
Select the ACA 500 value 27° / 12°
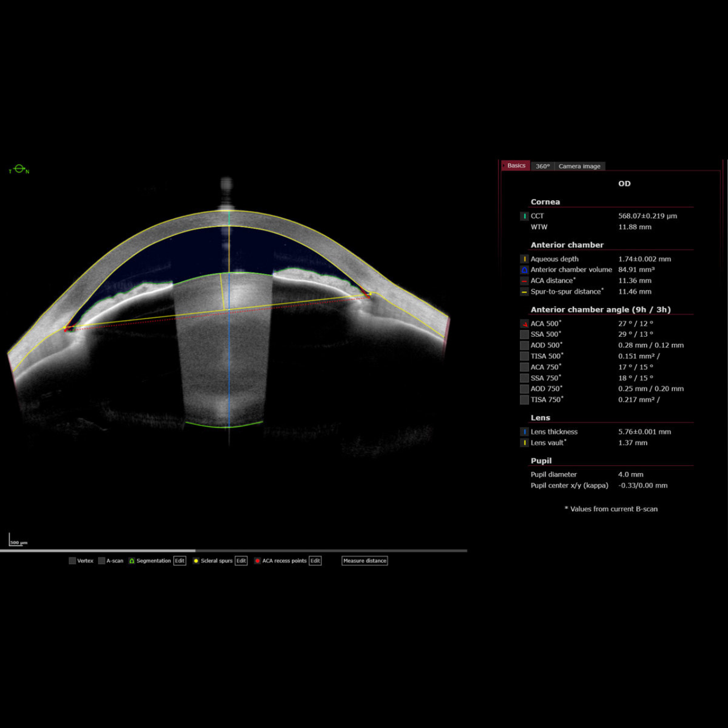(x=636, y=324)
